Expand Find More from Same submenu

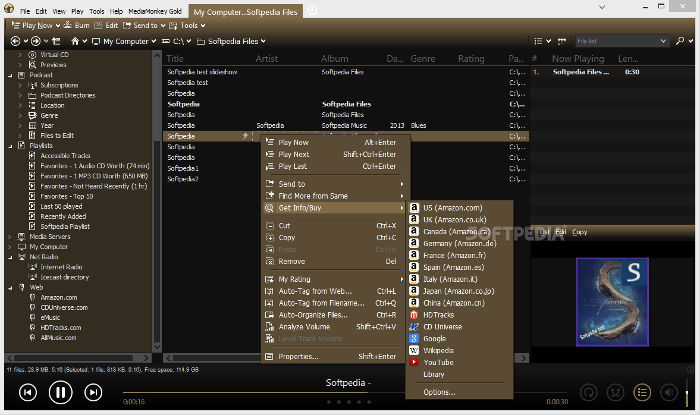pyautogui.click(x=335, y=196)
